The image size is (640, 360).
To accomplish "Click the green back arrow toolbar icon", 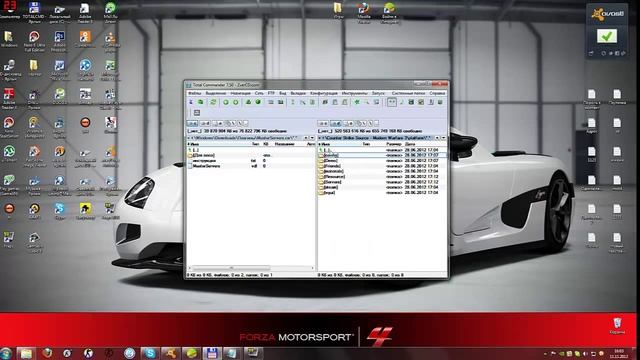I will click(226, 102).
